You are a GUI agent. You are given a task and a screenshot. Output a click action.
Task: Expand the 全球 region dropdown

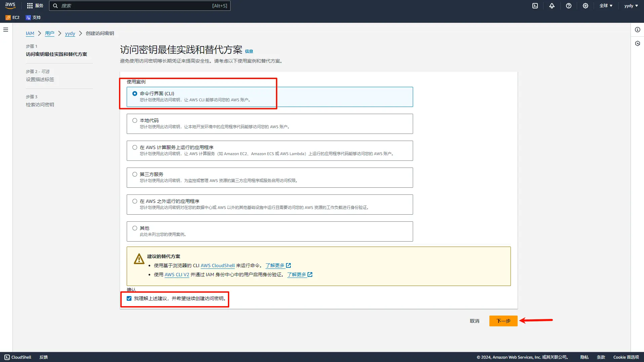[606, 6]
